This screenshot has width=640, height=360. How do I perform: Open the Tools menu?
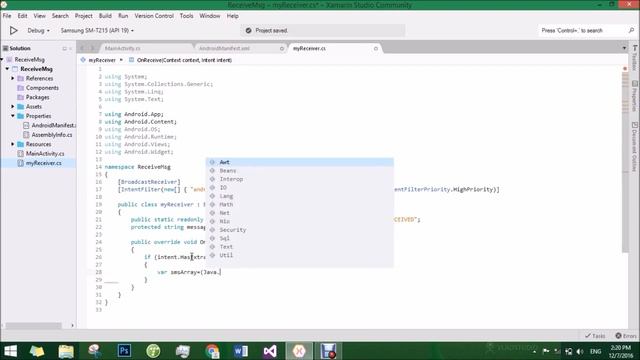point(187,16)
